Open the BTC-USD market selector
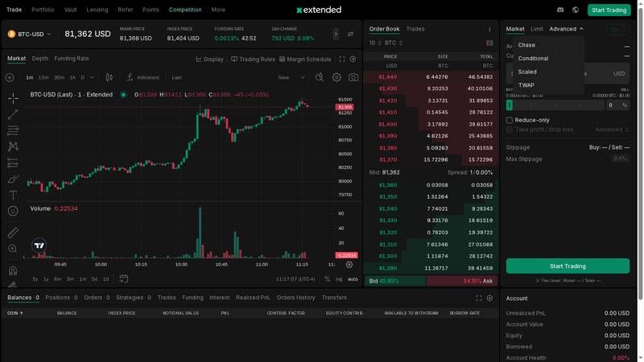 point(29,34)
